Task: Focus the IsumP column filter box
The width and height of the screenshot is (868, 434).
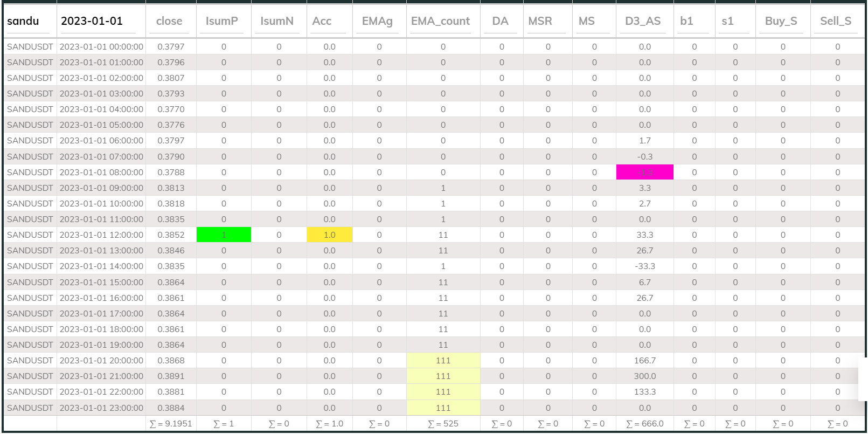Action: (x=223, y=21)
